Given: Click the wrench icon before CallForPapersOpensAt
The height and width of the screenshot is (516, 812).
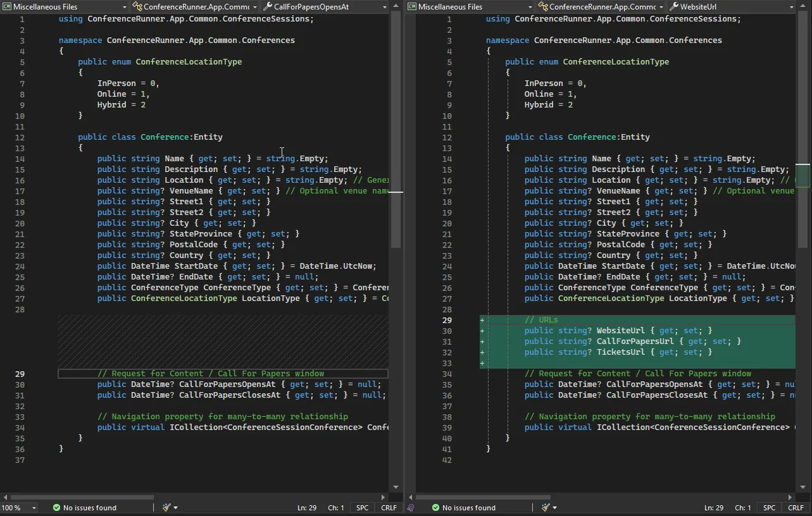Looking at the screenshot, I should pyautogui.click(x=267, y=7).
